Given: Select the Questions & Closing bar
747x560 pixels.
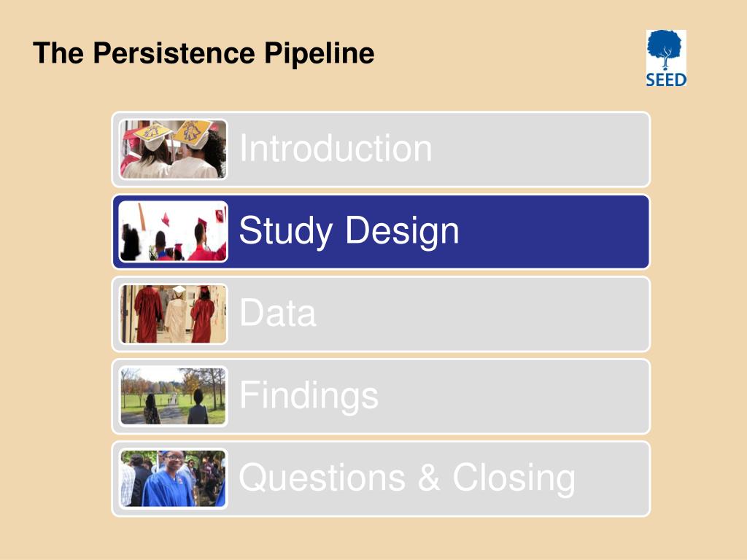Looking at the screenshot, I should tap(381, 478).
